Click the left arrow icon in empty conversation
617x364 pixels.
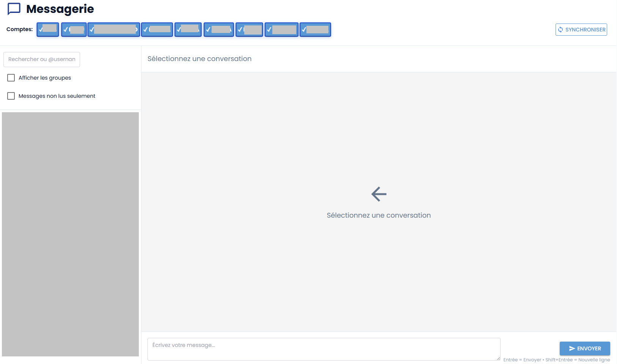pyautogui.click(x=378, y=194)
